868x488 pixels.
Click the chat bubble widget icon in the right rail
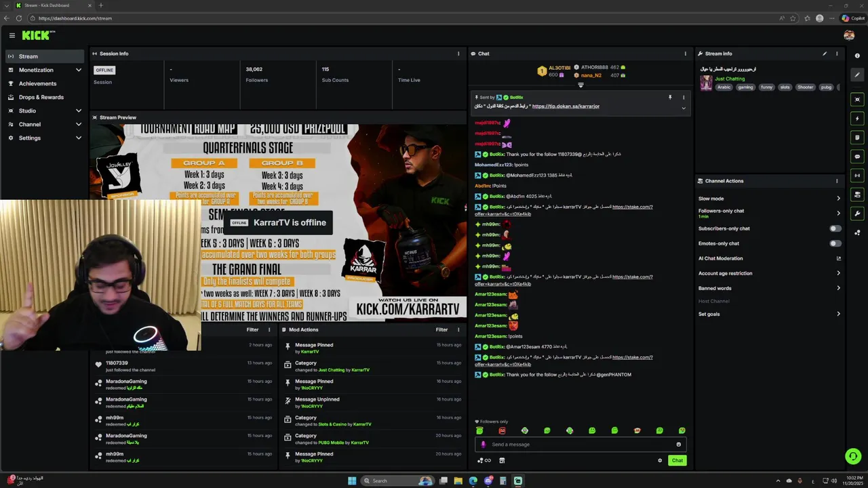tap(857, 157)
